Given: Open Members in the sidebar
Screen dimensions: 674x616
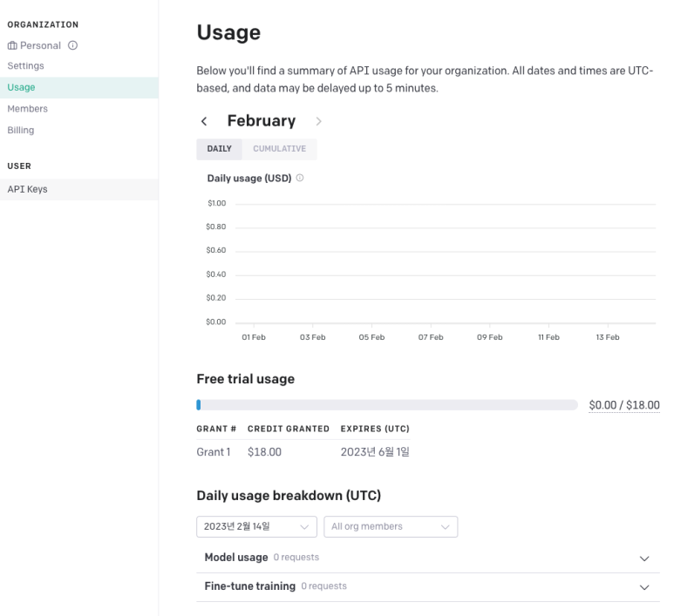Looking at the screenshot, I should (28, 109).
